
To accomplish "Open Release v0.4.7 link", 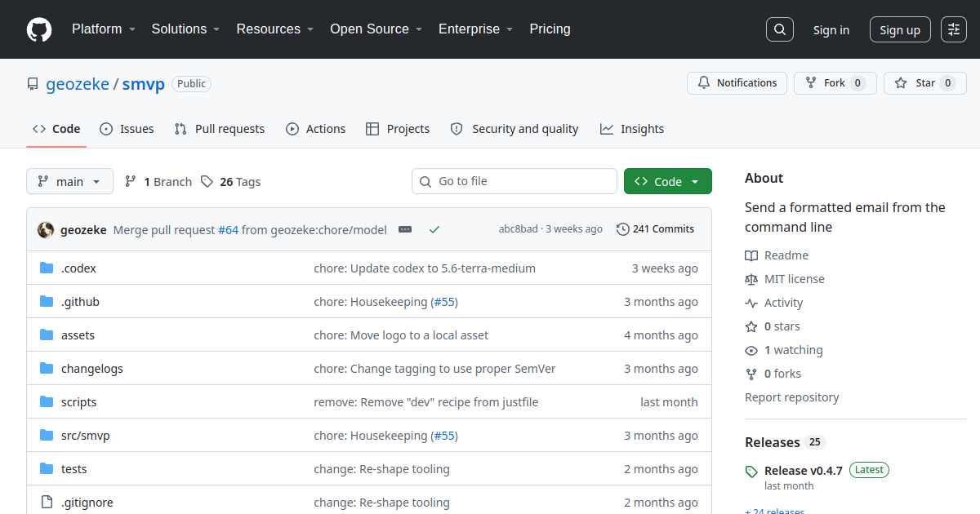I will point(804,471).
